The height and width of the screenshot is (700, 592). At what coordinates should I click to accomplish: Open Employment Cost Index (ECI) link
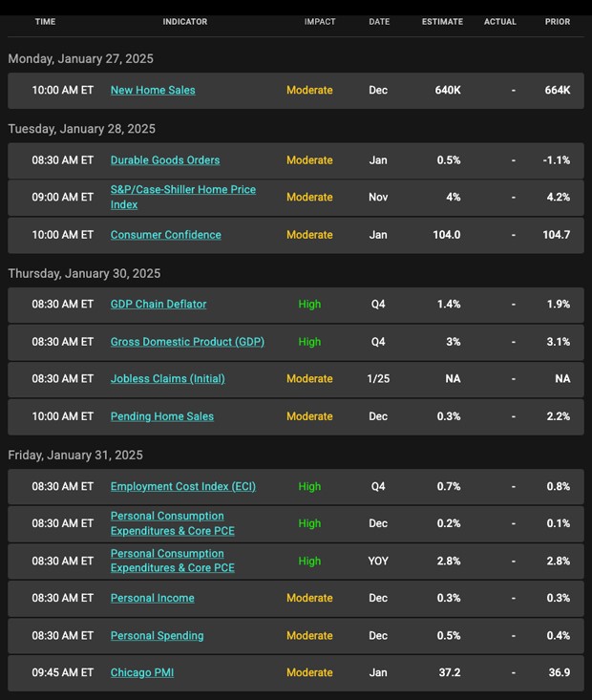tap(182, 486)
